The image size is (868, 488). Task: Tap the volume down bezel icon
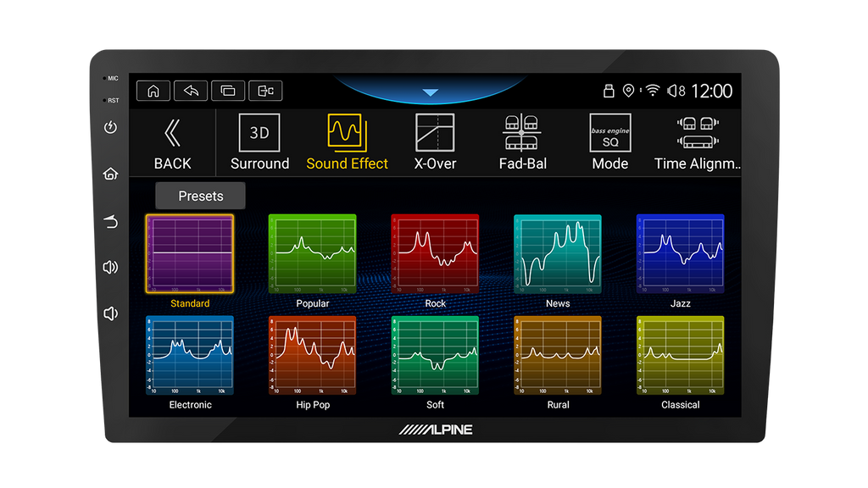click(111, 313)
